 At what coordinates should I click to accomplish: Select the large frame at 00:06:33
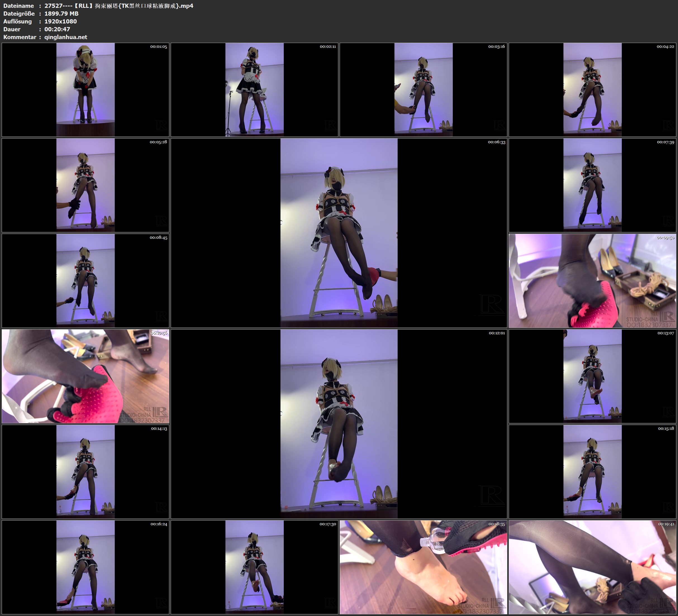point(339,233)
